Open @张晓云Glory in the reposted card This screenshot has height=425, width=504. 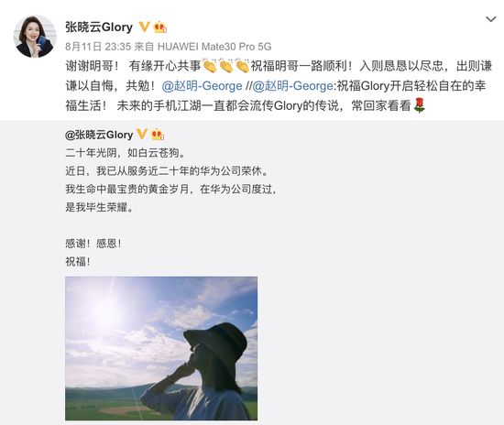(99, 135)
